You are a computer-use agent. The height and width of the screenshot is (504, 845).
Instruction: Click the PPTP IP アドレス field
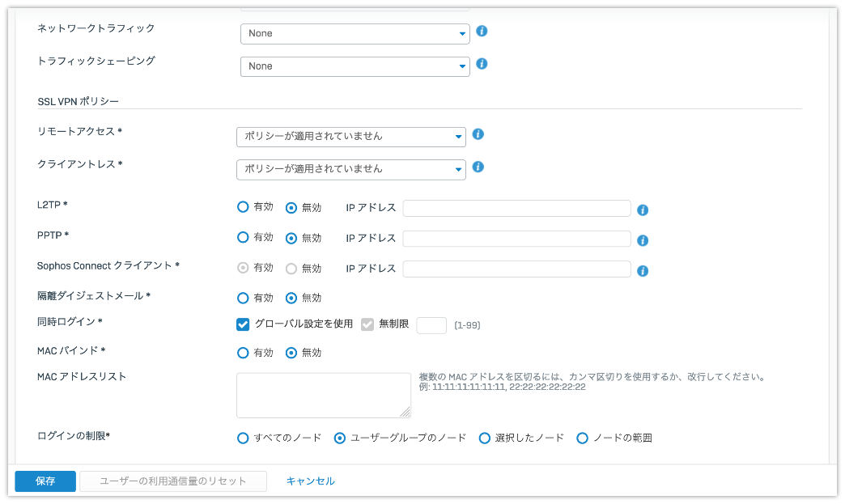click(517, 239)
